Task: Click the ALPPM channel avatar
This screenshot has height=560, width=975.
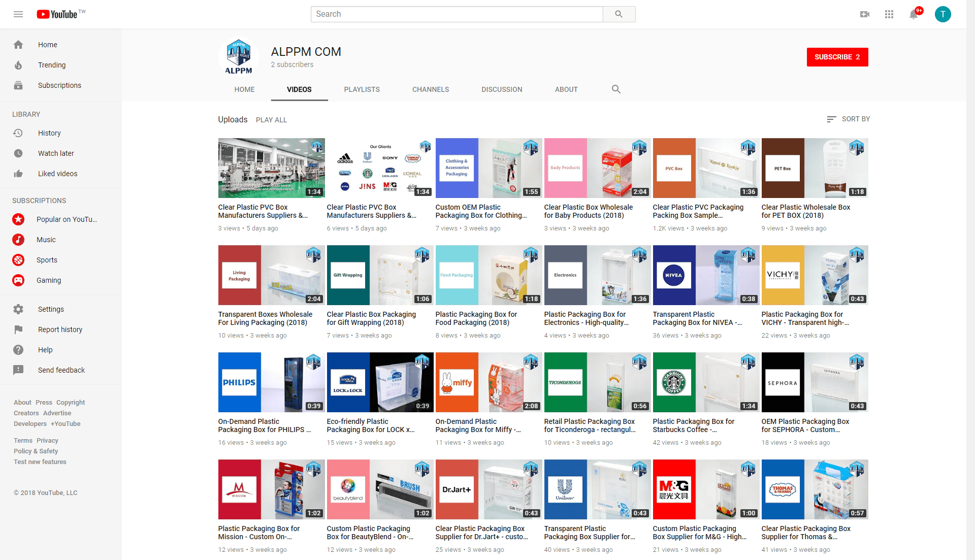Action: [x=239, y=57]
